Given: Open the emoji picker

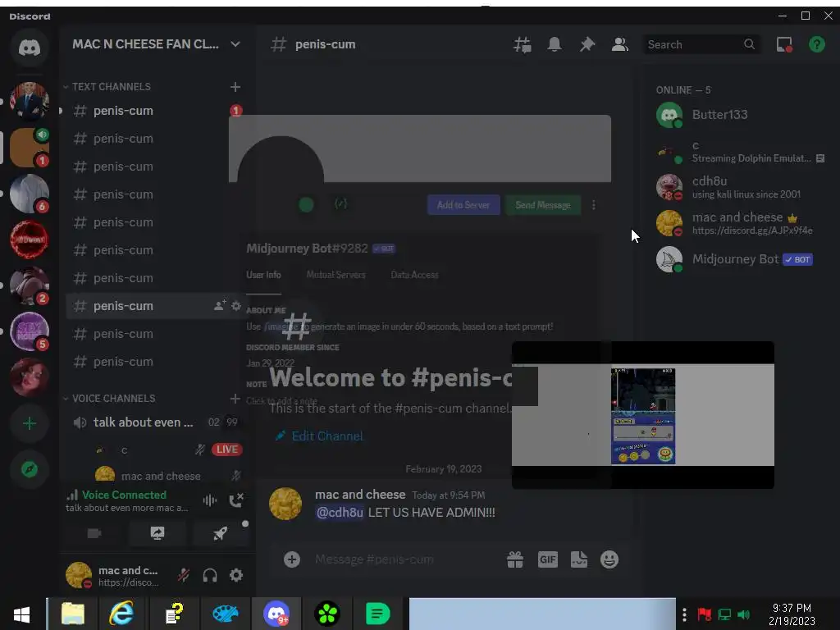Looking at the screenshot, I should tap(609, 559).
